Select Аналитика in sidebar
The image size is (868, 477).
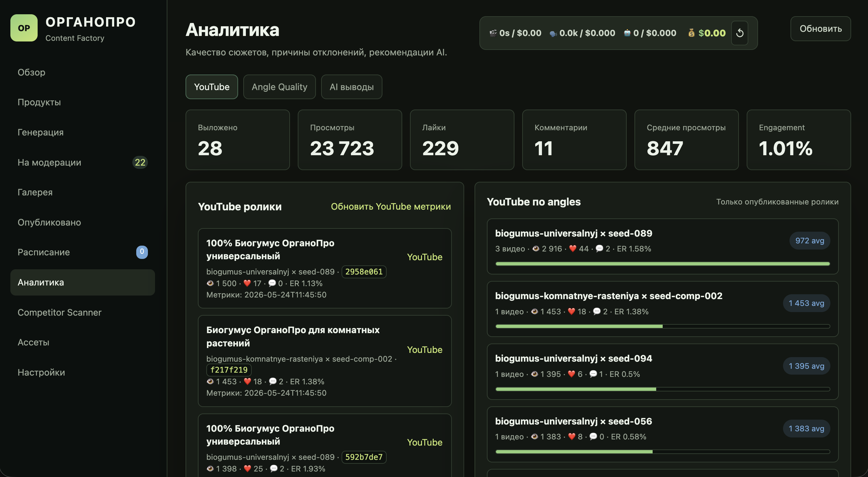pyautogui.click(x=83, y=283)
